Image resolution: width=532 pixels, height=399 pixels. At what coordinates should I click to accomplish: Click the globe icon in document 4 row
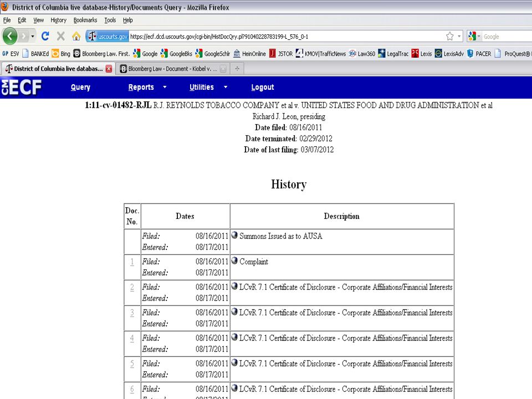(234, 336)
